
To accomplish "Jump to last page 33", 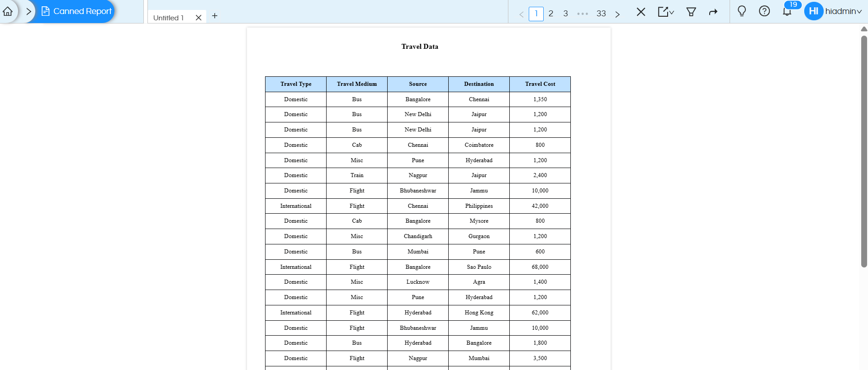I will tap(601, 14).
